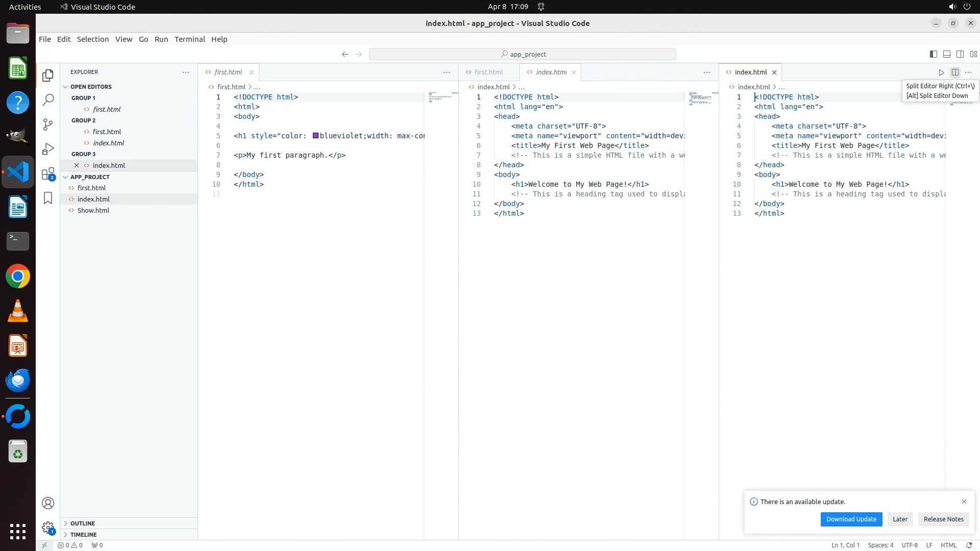Open the Manage settings gear

pyautogui.click(x=48, y=528)
